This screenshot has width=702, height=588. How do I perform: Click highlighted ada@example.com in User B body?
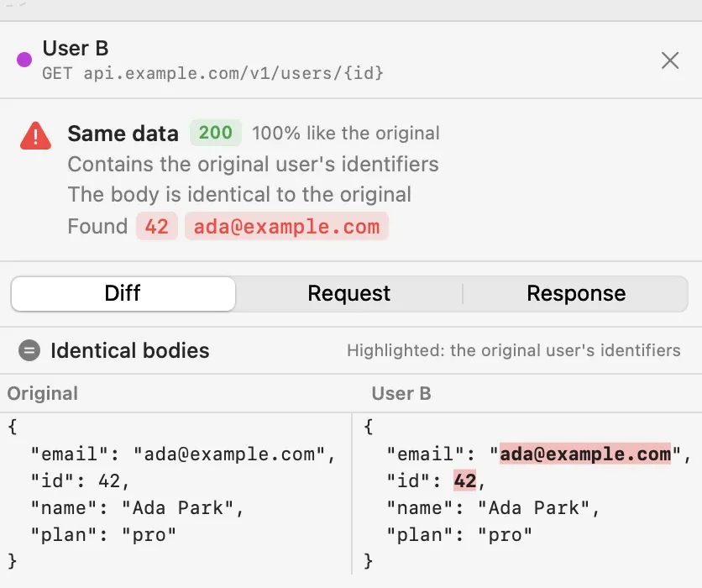pos(585,454)
